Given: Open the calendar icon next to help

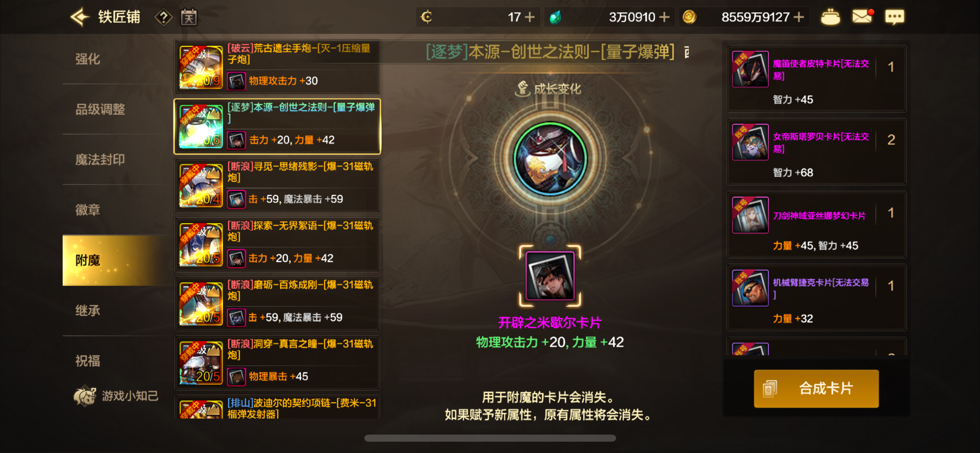Looking at the screenshot, I should click(x=189, y=17).
